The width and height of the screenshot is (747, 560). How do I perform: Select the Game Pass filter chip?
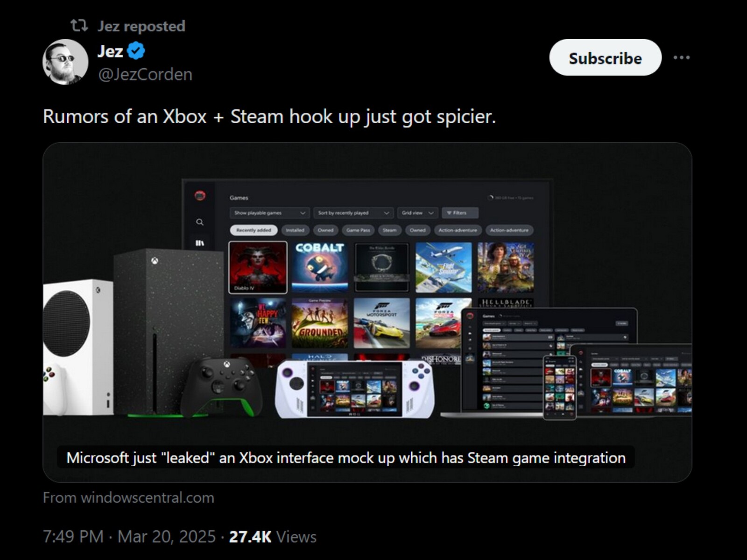pos(358,230)
